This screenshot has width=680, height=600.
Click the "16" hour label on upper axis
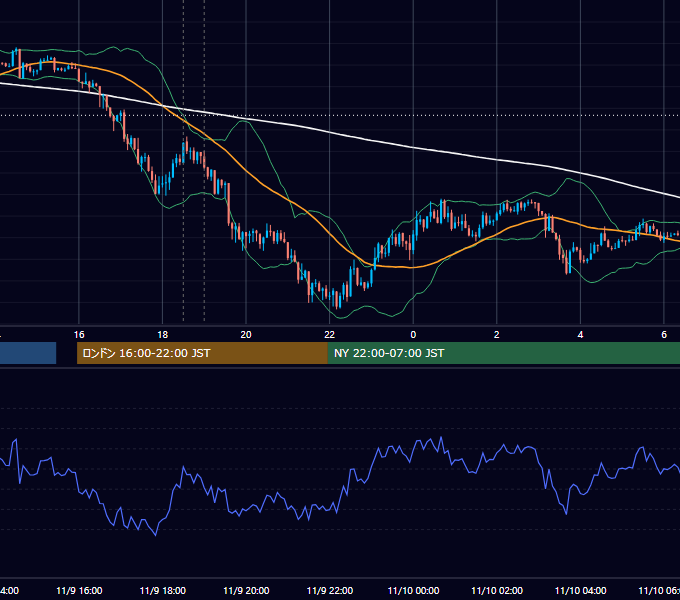pos(79,335)
